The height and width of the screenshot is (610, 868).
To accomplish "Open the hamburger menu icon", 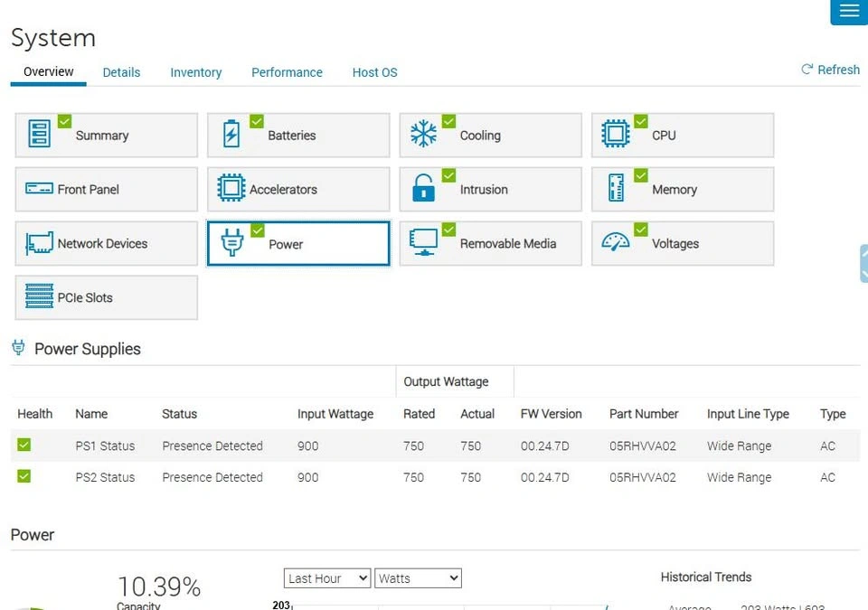I will (x=848, y=11).
